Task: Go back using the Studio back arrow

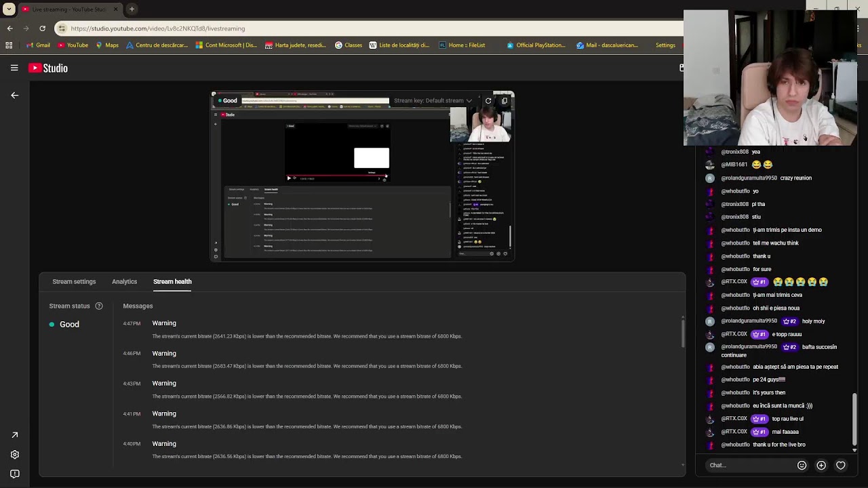Action: tap(14, 96)
